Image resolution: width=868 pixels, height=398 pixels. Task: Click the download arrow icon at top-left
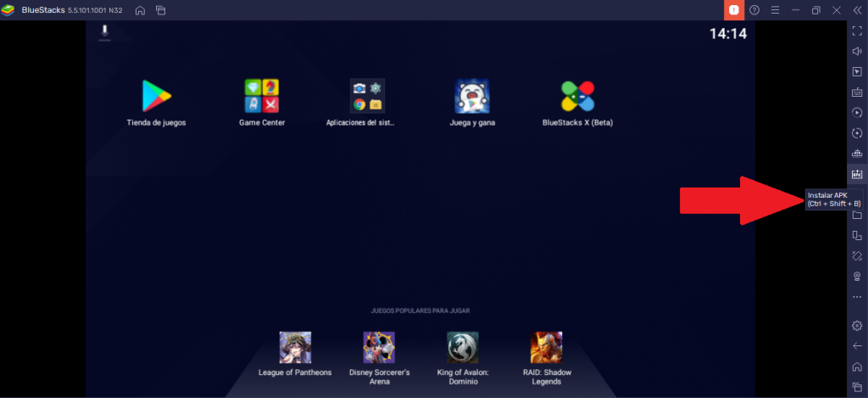tap(104, 32)
